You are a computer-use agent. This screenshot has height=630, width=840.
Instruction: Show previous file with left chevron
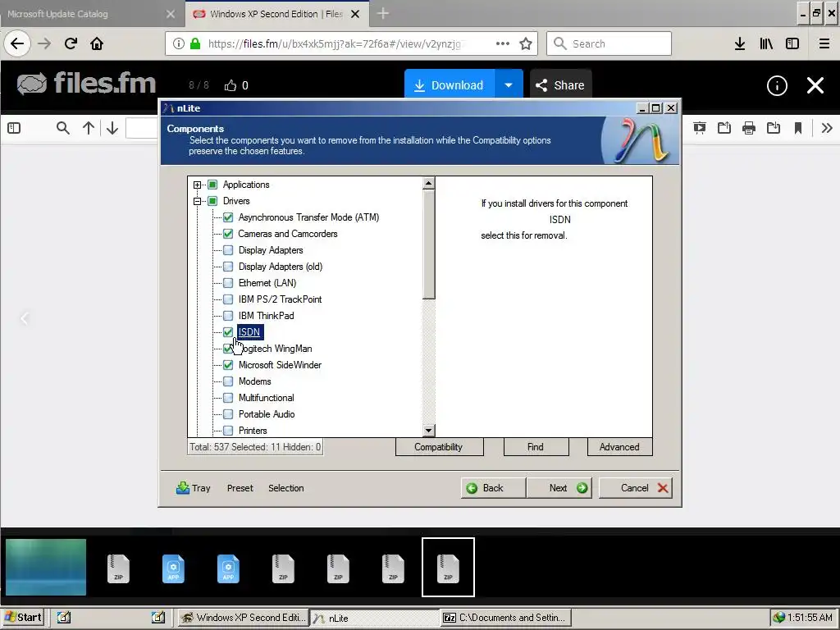(x=24, y=319)
